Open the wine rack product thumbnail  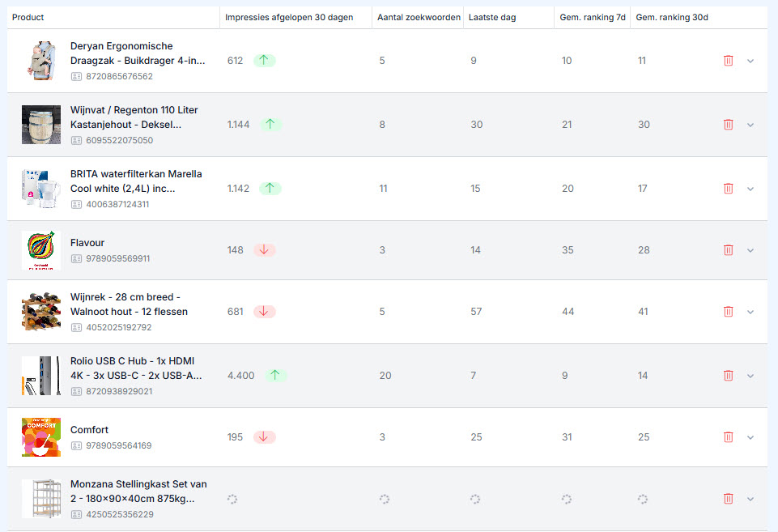41,312
